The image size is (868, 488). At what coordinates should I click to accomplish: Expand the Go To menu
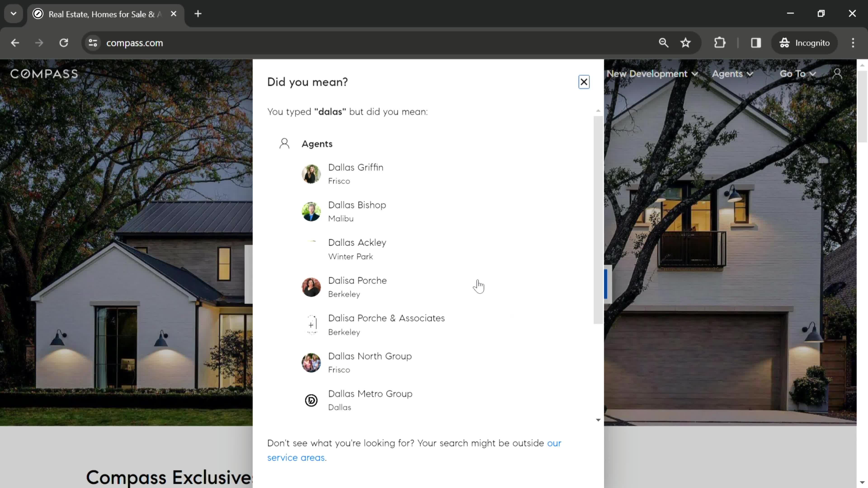(797, 74)
